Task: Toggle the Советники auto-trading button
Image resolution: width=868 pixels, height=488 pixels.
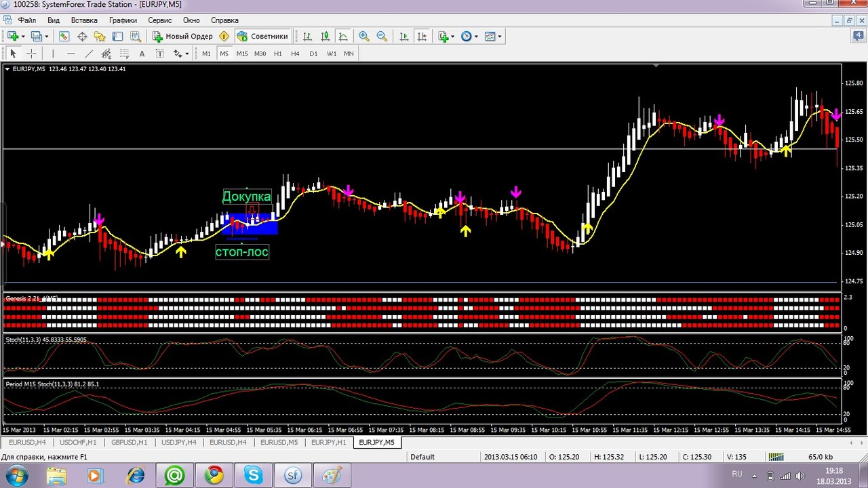Action: 262,36
